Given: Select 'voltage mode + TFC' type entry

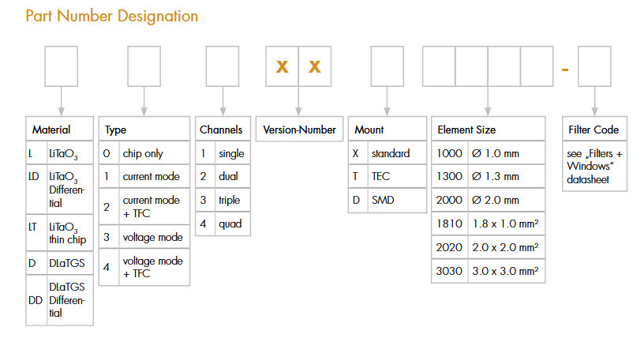Looking at the screenshot, I should tap(143, 268).
